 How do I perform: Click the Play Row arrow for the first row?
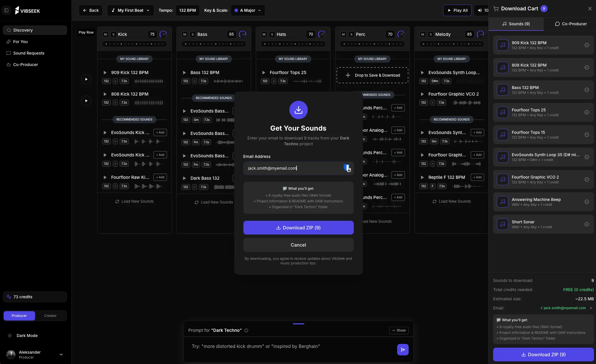tap(86, 79)
